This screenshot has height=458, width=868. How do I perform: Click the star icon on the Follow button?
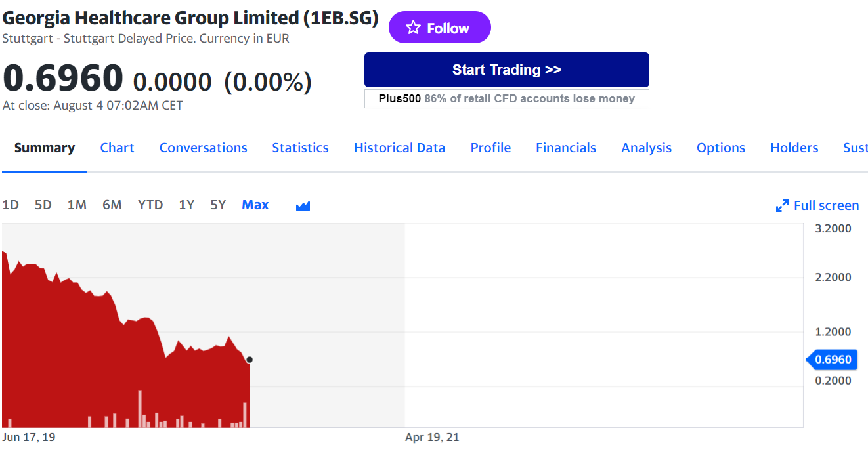coord(413,27)
